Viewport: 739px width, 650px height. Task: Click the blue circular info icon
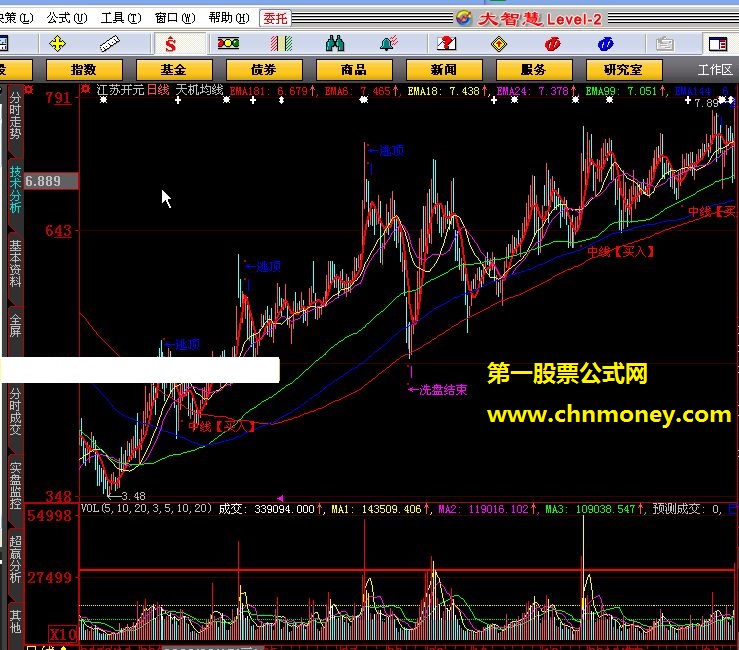click(x=606, y=44)
